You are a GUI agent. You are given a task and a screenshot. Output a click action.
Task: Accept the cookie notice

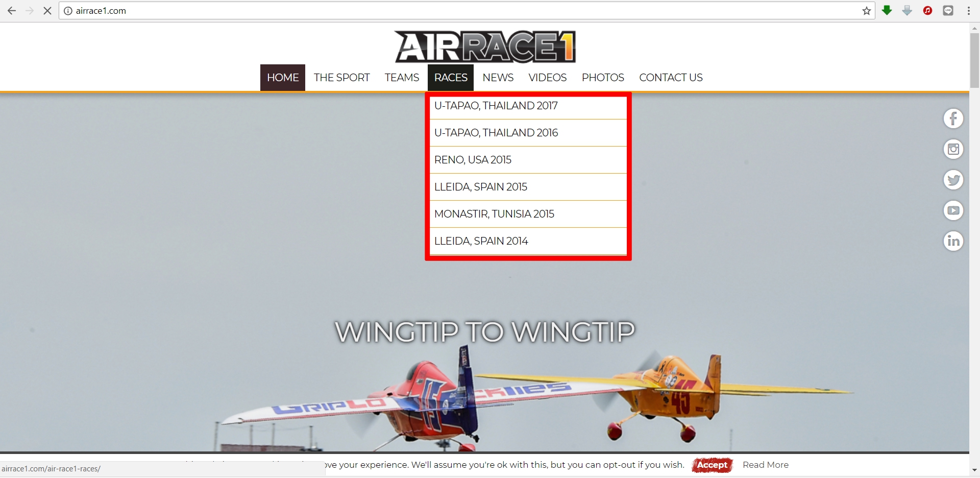coord(712,465)
